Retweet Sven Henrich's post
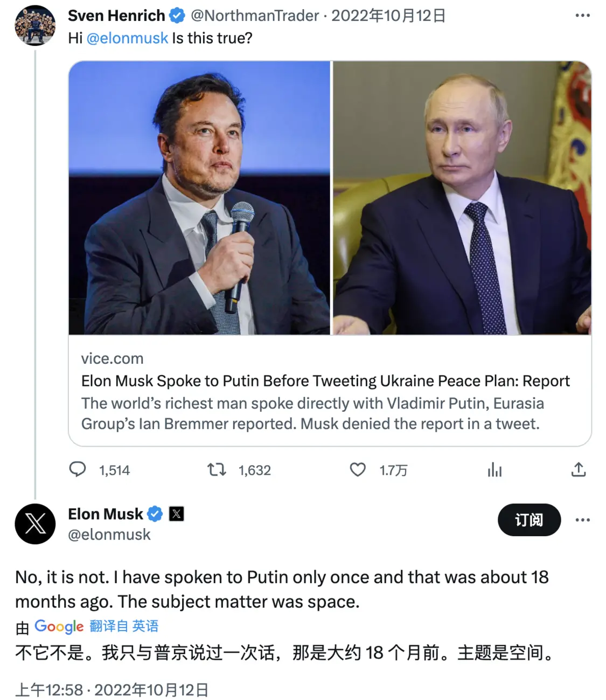 coord(217,469)
